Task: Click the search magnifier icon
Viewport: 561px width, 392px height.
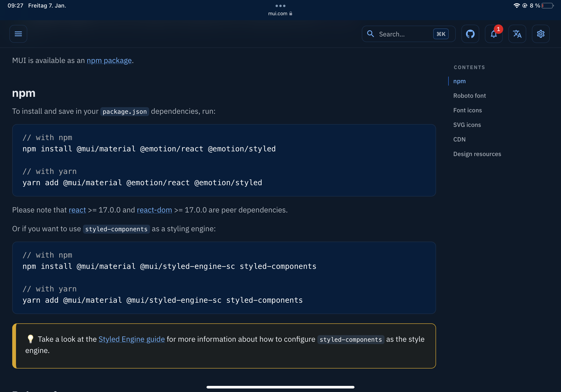Action: coord(370,34)
